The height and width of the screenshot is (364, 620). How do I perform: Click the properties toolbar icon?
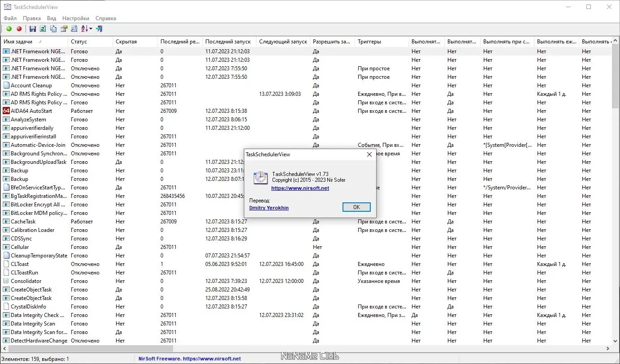[x=64, y=29]
